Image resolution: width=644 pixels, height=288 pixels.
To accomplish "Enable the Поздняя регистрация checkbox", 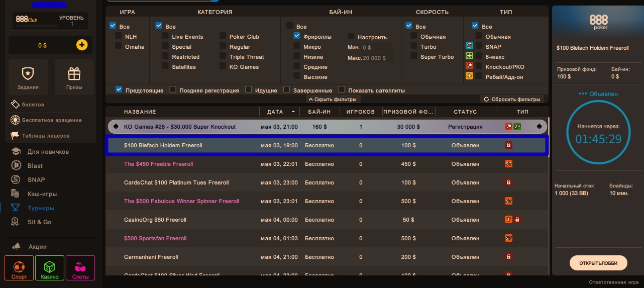I will point(173,89).
